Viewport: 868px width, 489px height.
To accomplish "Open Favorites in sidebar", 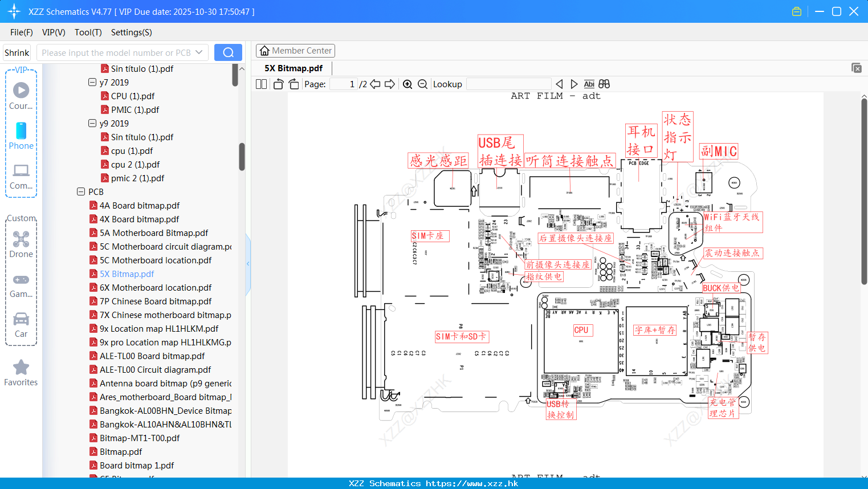I will (21, 373).
